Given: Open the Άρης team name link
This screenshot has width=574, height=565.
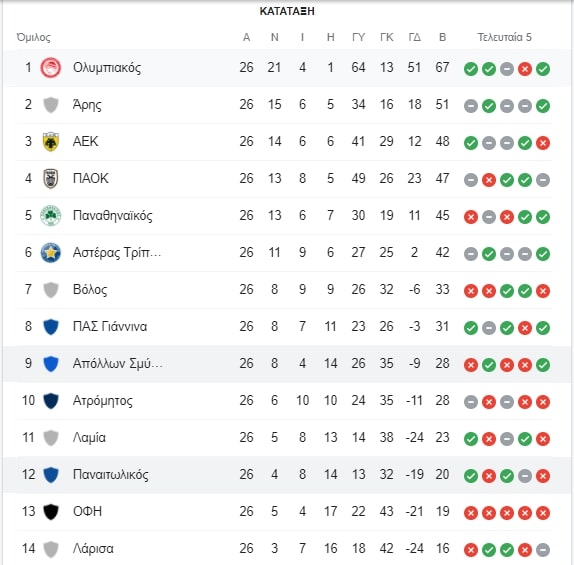Looking at the screenshot, I should click(87, 105).
